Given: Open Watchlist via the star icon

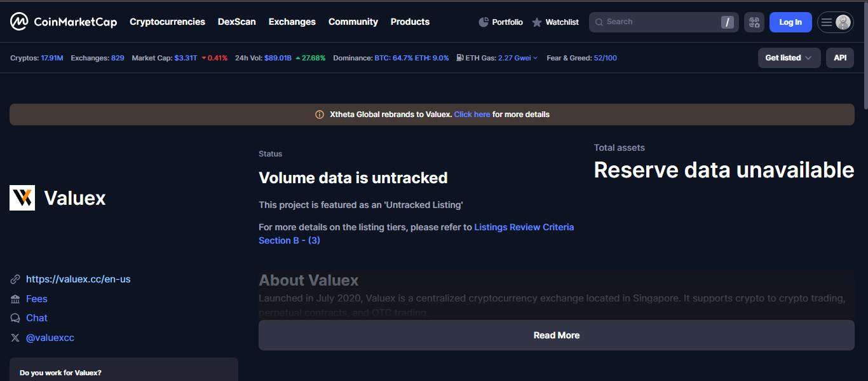Looking at the screenshot, I should coord(536,22).
